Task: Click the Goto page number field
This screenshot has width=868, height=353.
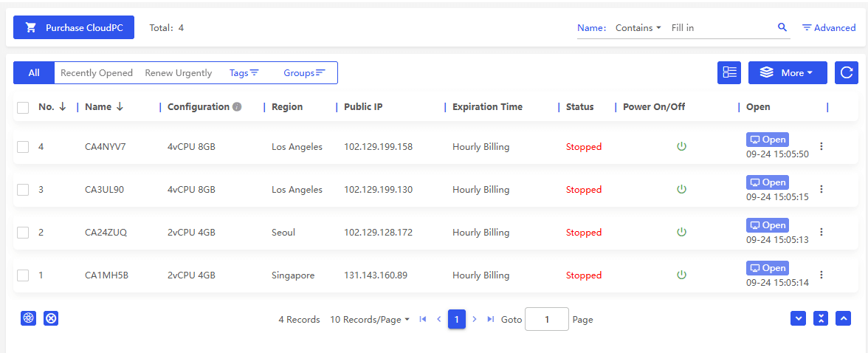Action: (x=547, y=319)
